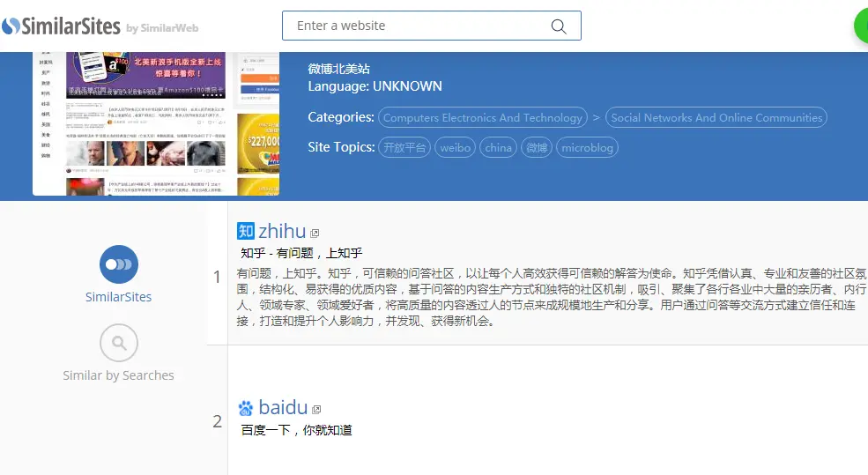Click the china topic tag
This screenshot has width=868, height=475.
(x=498, y=147)
